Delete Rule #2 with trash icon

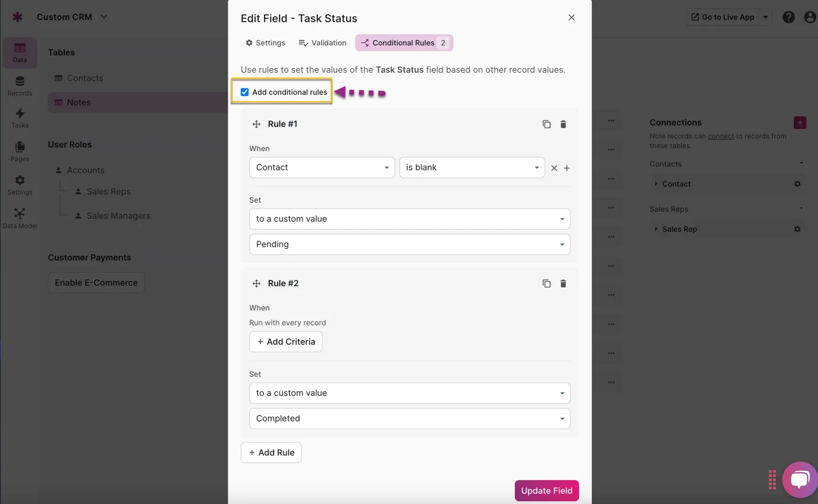(563, 283)
